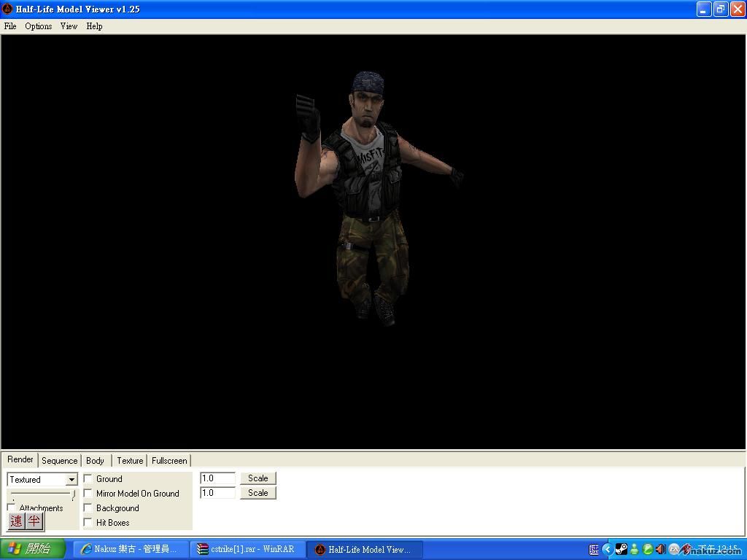Select Half-Life Model Viewer taskbar button
The image size is (747, 560).
pos(365,549)
